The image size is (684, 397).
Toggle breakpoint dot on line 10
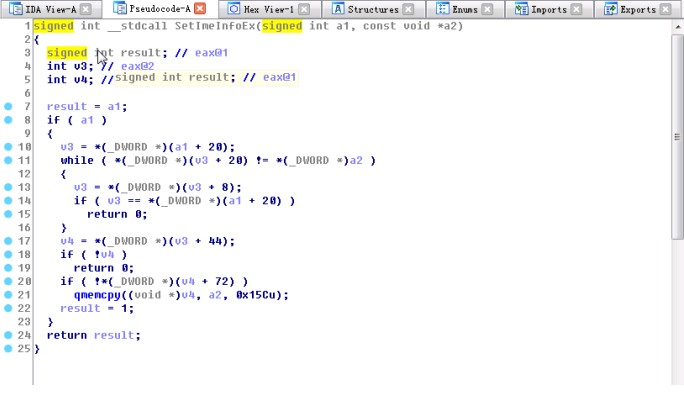click(8, 147)
